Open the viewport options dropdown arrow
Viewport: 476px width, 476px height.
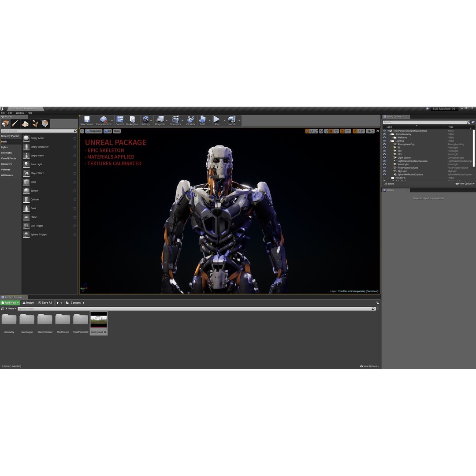(82, 131)
